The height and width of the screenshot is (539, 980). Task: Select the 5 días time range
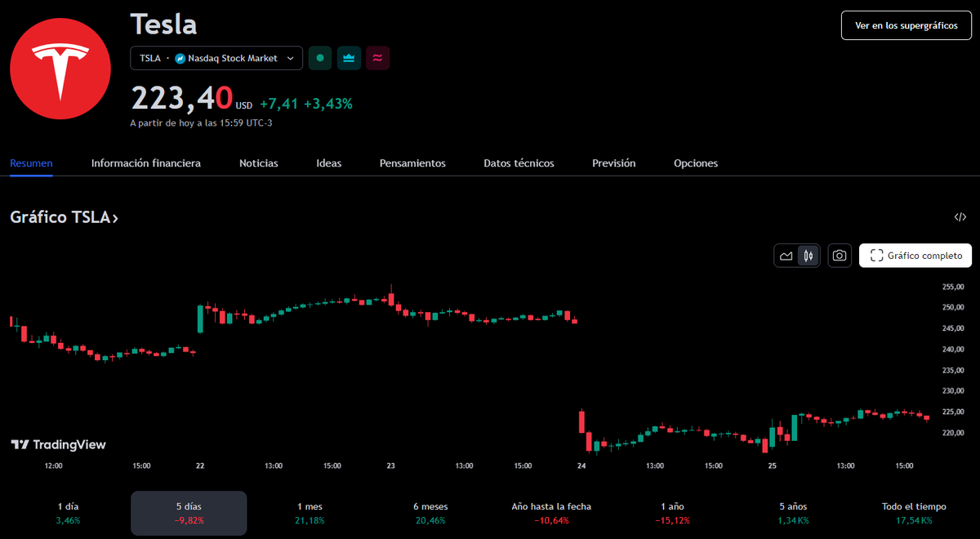click(x=189, y=513)
